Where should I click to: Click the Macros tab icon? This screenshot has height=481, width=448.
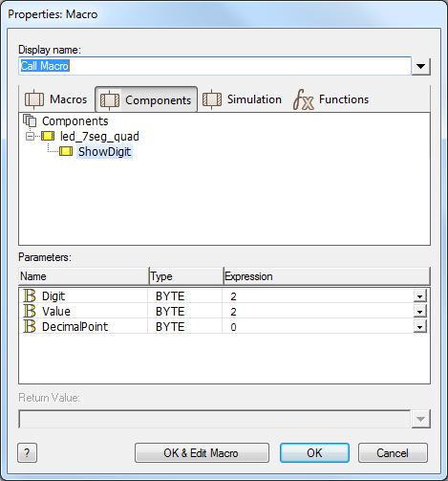coord(34,99)
